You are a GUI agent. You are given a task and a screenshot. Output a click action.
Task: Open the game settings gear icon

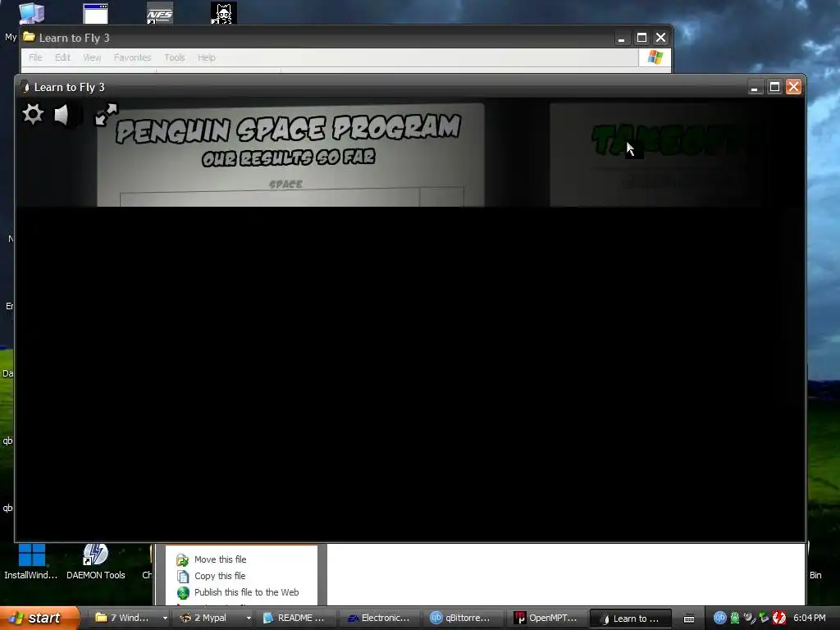coord(33,114)
